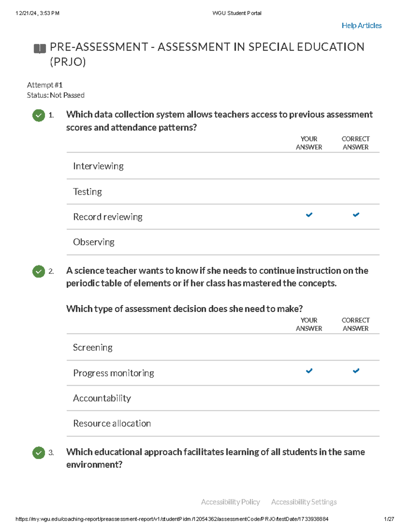
Task: Click green check icon for question 3
Action: tap(39, 453)
